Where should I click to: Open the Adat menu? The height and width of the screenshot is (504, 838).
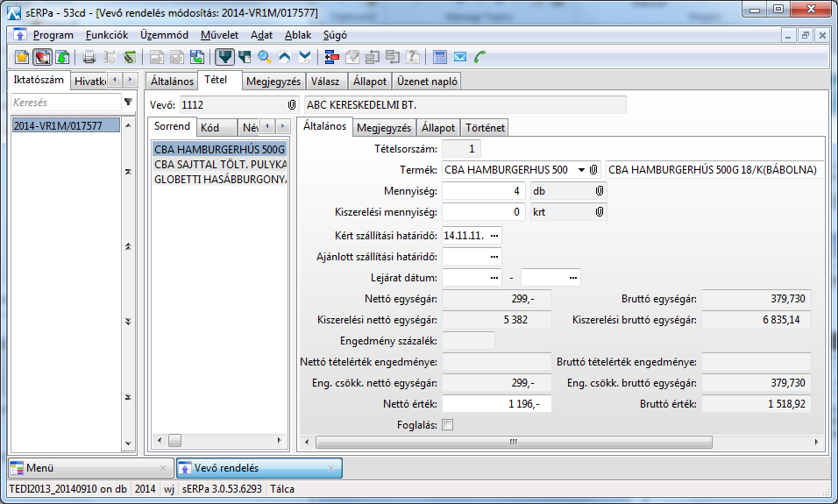[261, 35]
